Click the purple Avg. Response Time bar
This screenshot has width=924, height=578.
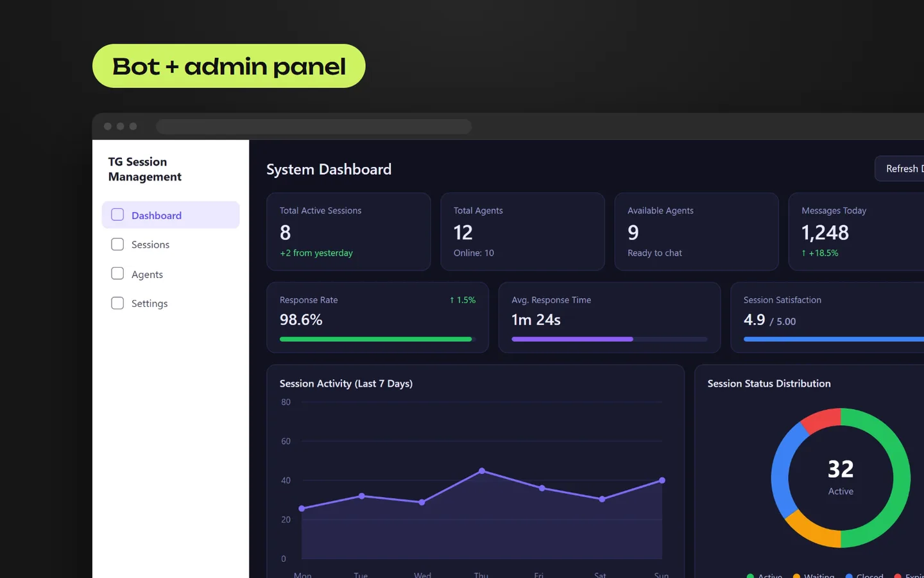tap(572, 339)
